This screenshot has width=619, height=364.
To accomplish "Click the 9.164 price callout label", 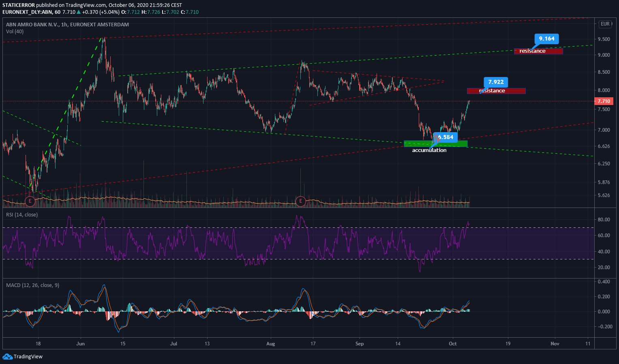I will [x=546, y=39].
